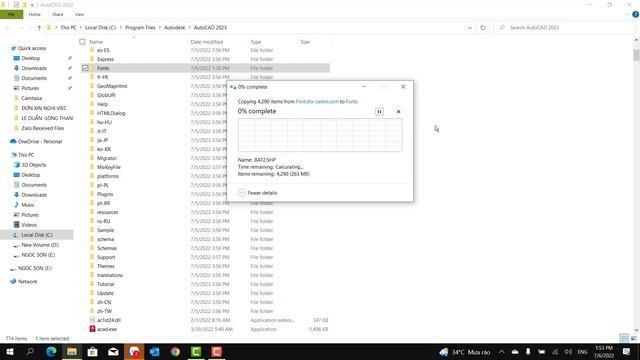Select the Tutorial folder
The width and height of the screenshot is (640, 360).
coord(105,284)
